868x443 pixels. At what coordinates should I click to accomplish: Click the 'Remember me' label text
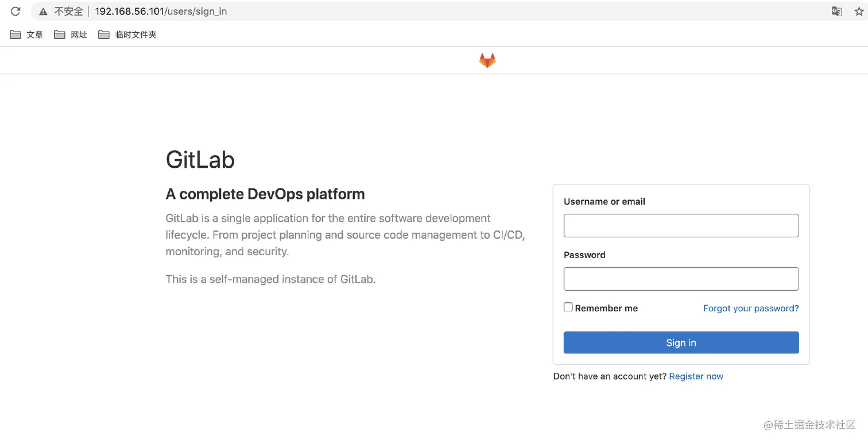click(x=606, y=309)
